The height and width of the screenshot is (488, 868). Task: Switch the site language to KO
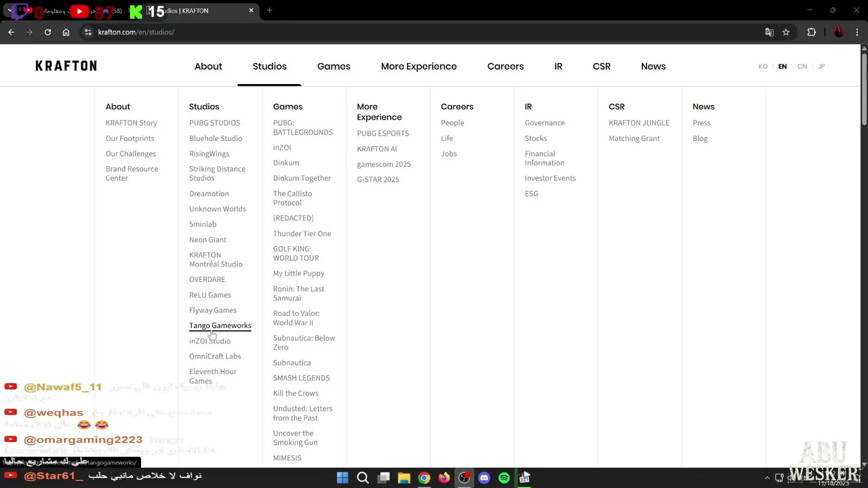tap(763, 66)
